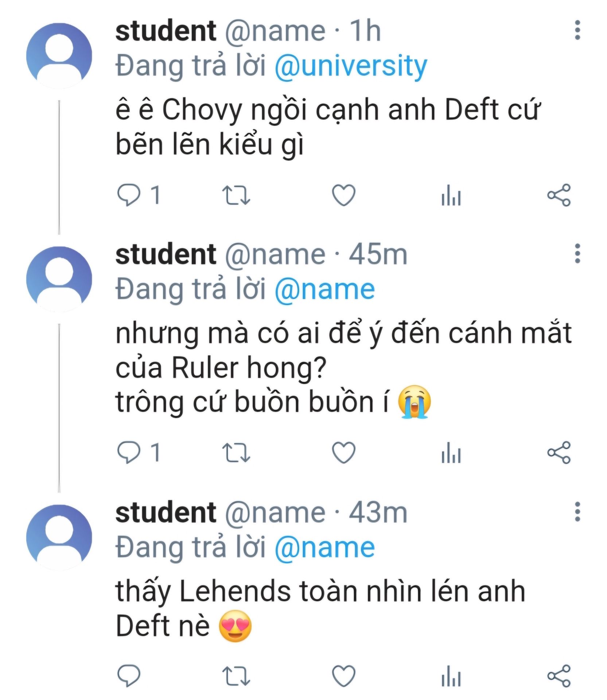This screenshot has width=607, height=700.
Task: Reply to the Lehends tweet
Action: tap(128, 675)
